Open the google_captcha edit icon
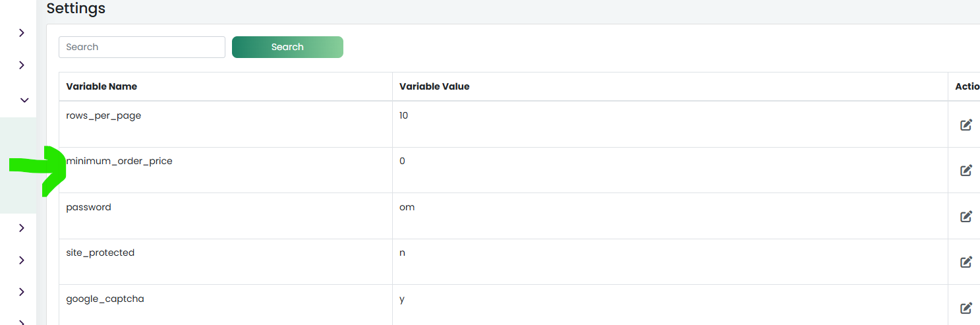Viewport: 980px width, 325px height. coord(966,308)
